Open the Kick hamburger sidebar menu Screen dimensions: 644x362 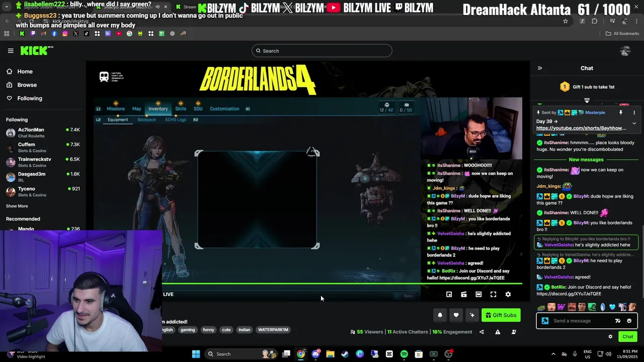(x=11, y=51)
